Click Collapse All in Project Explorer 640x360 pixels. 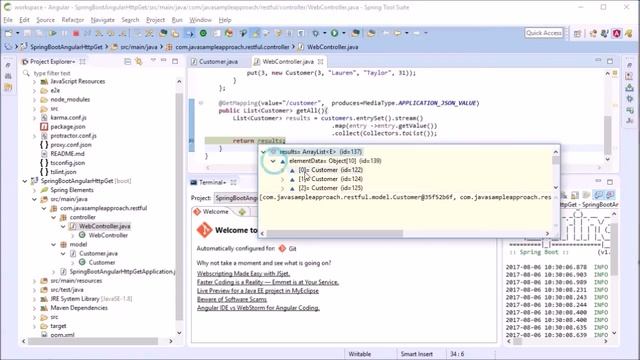click(127, 62)
